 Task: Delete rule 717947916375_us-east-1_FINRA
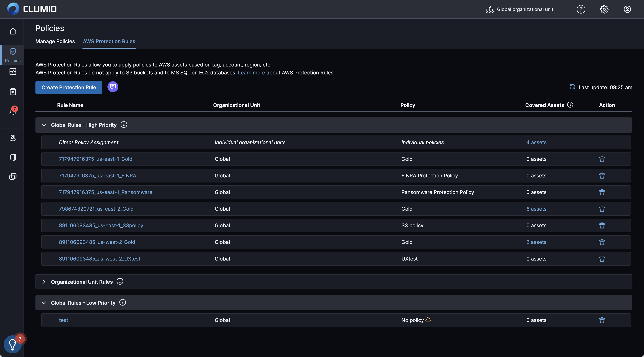coord(602,176)
